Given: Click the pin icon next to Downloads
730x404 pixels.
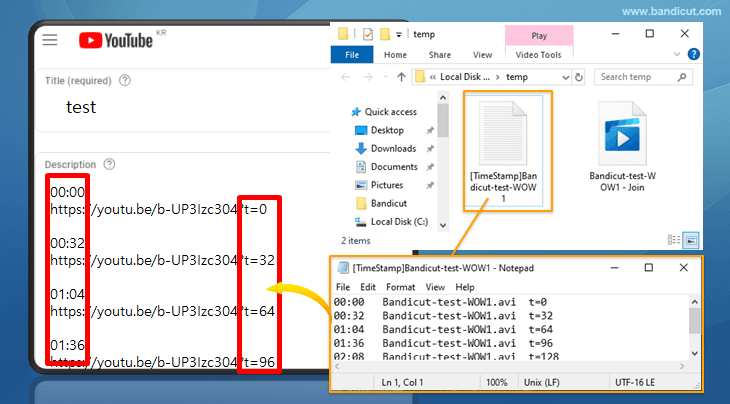Looking at the screenshot, I should pos(430,148).
